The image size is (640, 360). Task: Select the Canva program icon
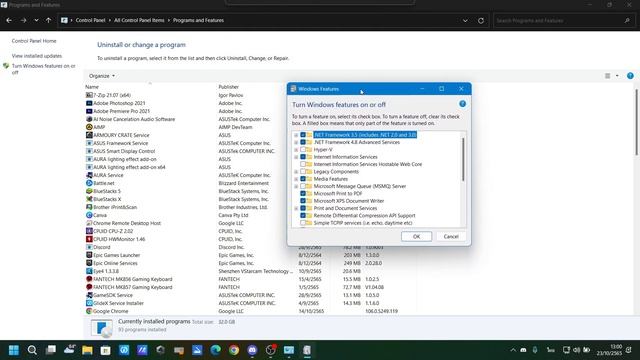point(89,215)
